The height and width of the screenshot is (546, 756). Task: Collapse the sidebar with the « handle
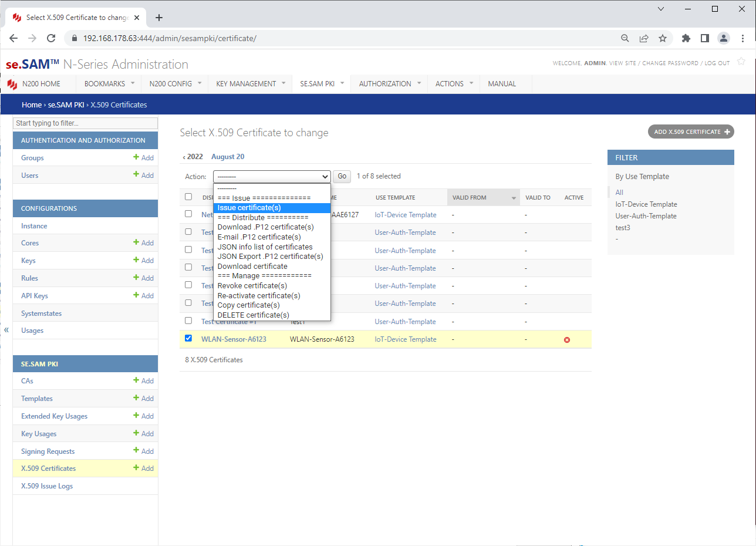click(x=6, y=330)
